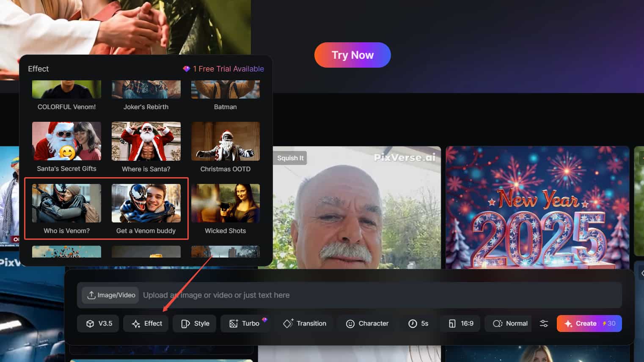Select the Joker's Rebirth effect
Viewport: 644px width, 362px height.
coord(146,96)
